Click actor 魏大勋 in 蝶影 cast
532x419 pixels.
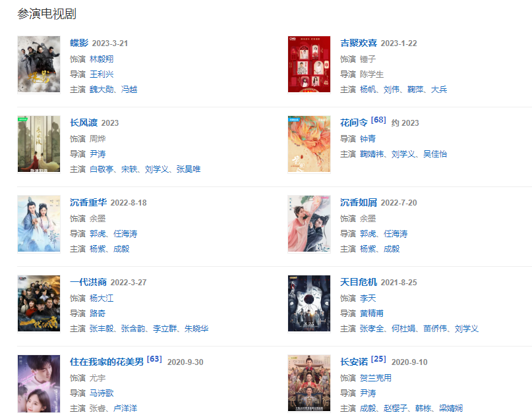pos(102,90)
